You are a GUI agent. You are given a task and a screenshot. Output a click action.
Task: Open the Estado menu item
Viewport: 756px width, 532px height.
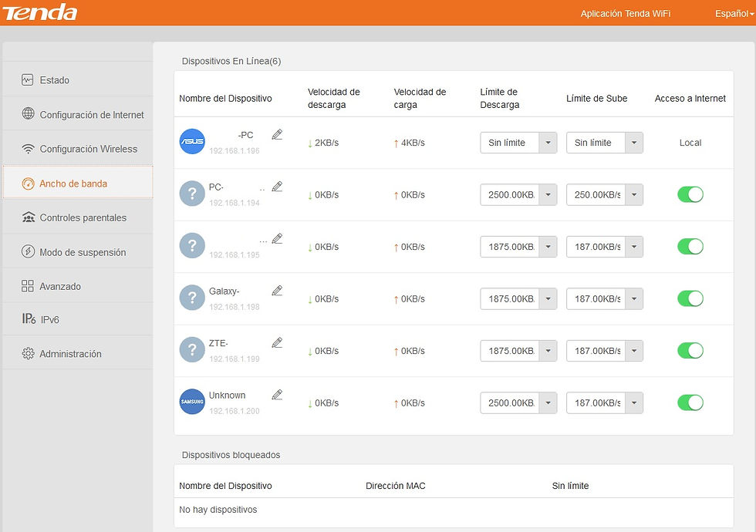pyautogui.click(x=78, y=80)
